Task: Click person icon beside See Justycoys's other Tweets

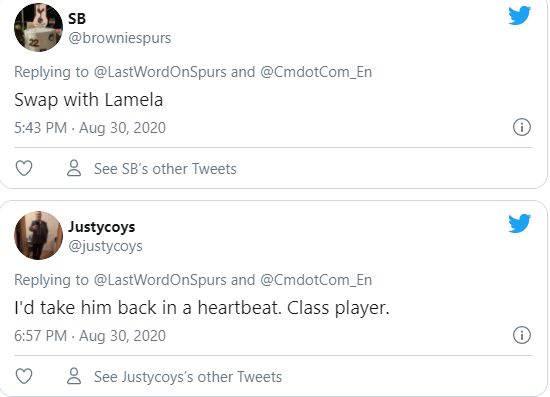Action: click(74, 376)
